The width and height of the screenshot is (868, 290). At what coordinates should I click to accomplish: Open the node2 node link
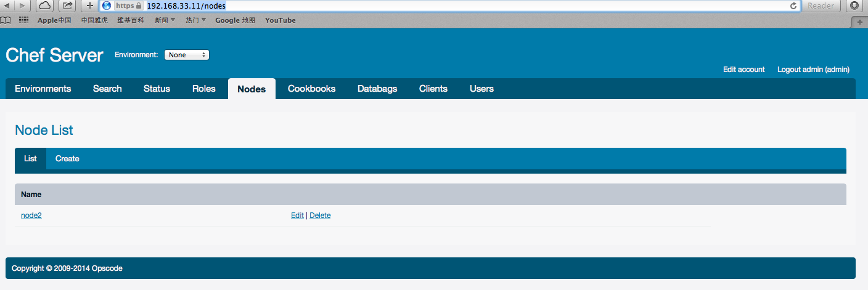point(31,215)
